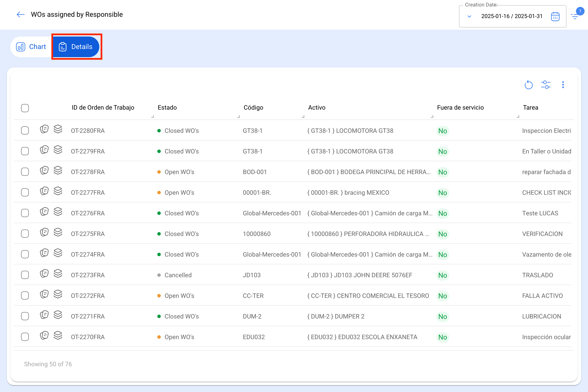588x392 pixels.
Task: Refresh the work orders table
Action: 528,85
